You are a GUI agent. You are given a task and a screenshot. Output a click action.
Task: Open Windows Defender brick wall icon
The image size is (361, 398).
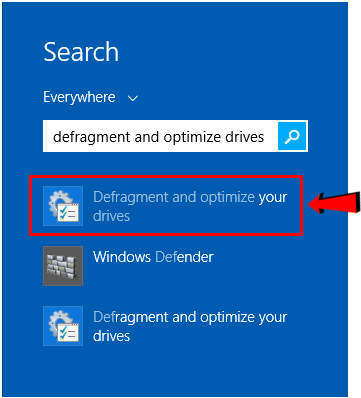[x=63, y=266]
